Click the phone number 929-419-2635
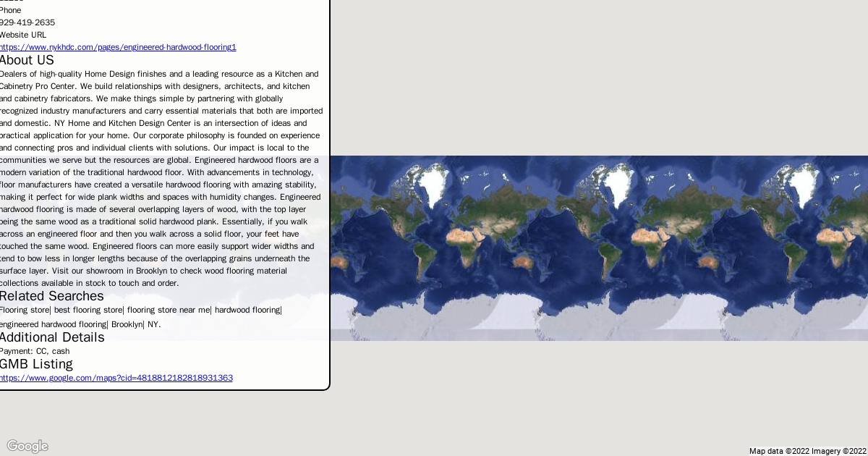 point(27,22)
